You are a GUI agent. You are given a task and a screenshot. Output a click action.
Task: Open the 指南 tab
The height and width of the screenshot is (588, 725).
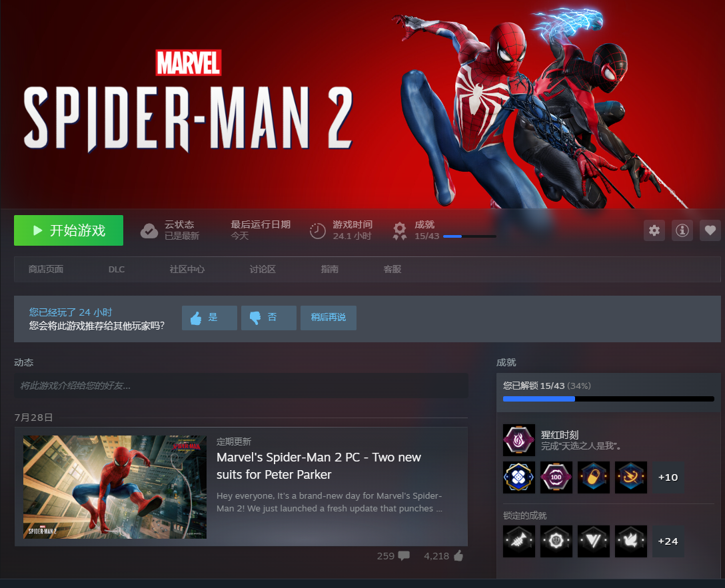pos(330,269)
